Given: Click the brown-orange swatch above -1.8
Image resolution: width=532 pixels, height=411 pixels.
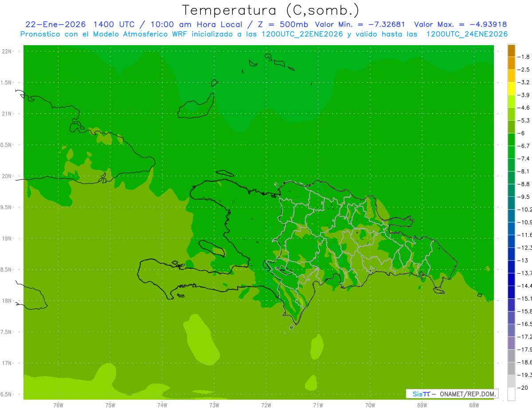Looking at the screenshot, I should click(x=511, y=51).
